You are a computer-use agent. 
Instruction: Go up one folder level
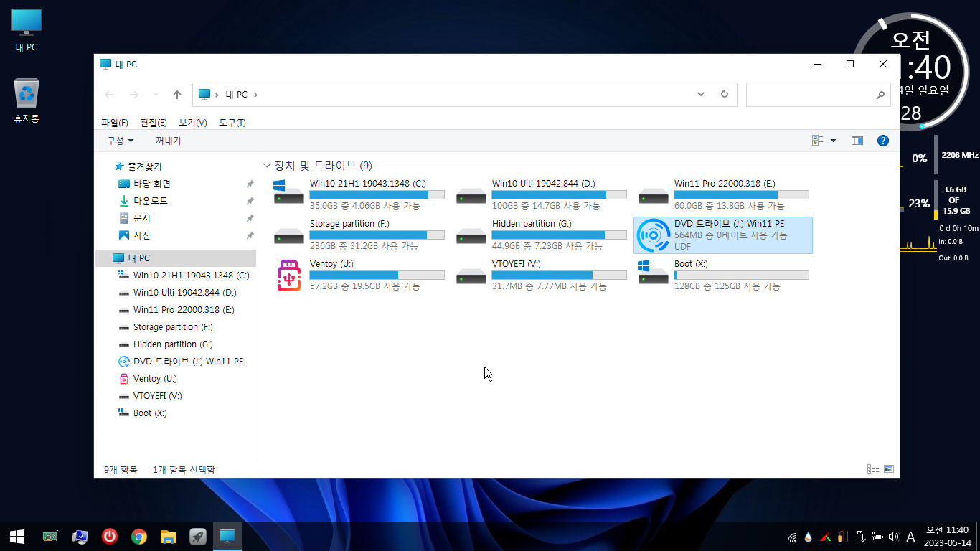[x=177, y=95]
